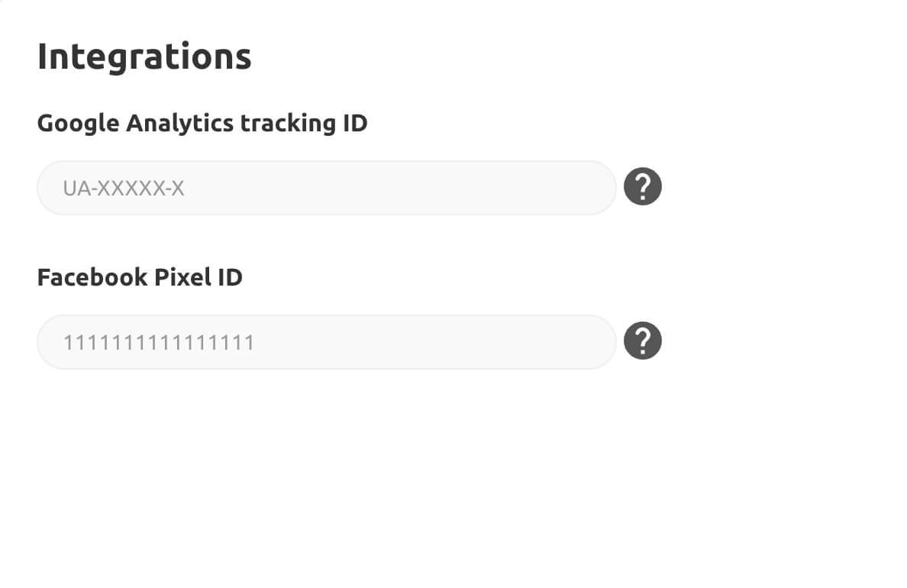Viewport: 907px width, 588px height.
Task: Focus the Google Analytics tracking ID input
Action: [326, 188]
